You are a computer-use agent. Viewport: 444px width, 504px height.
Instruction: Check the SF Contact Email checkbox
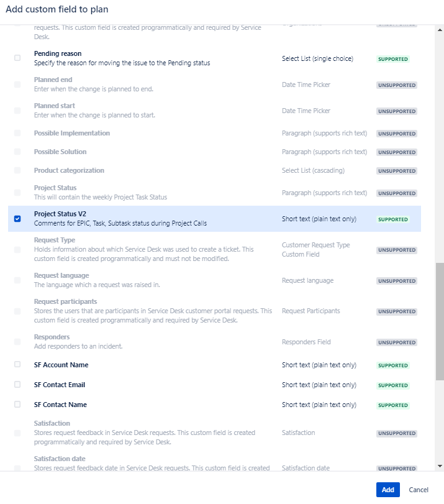tap(18, 385)
